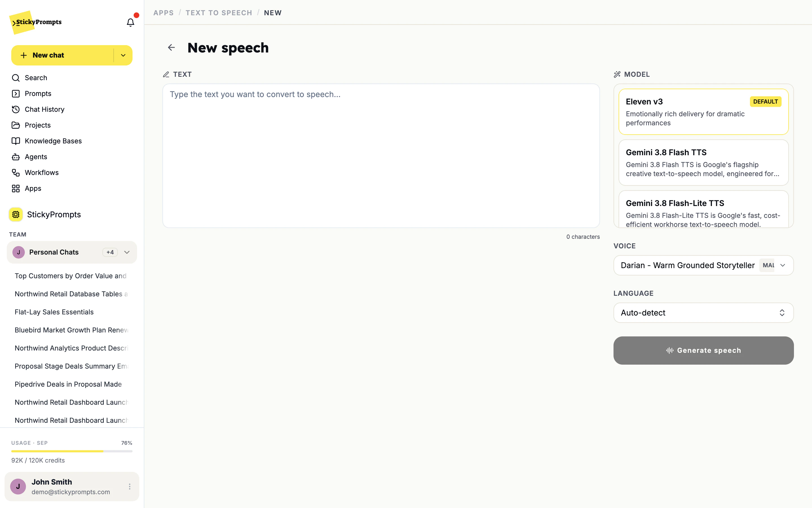Go to APPS breadcrumb

164,13
